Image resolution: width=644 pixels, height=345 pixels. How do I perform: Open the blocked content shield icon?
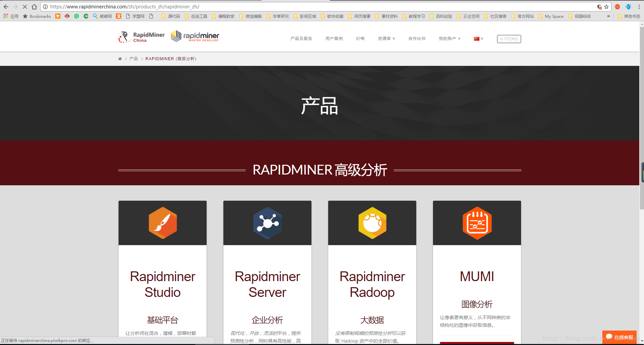click(x=599, y=7)
